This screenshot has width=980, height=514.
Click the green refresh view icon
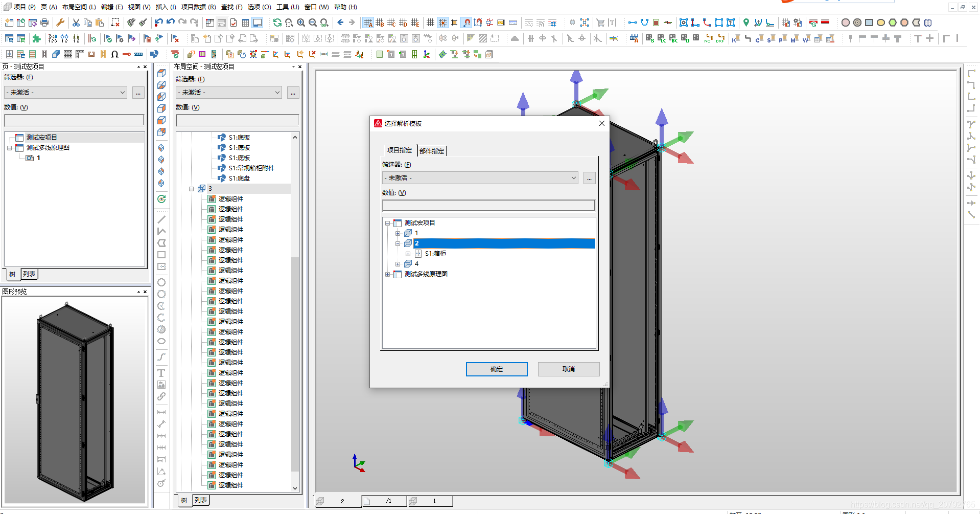277,23
